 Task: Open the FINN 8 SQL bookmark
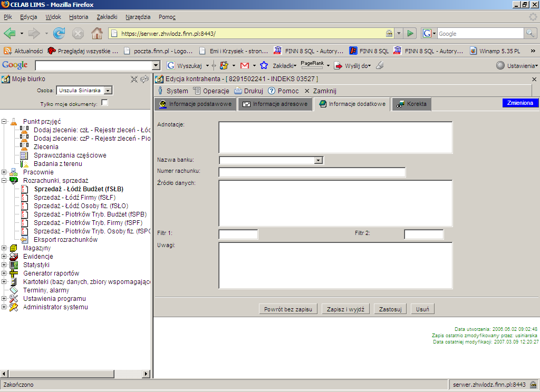[x=369, y=51]
